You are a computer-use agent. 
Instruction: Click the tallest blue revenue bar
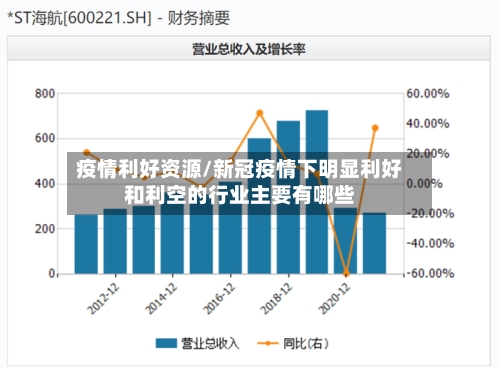(317, 192)
